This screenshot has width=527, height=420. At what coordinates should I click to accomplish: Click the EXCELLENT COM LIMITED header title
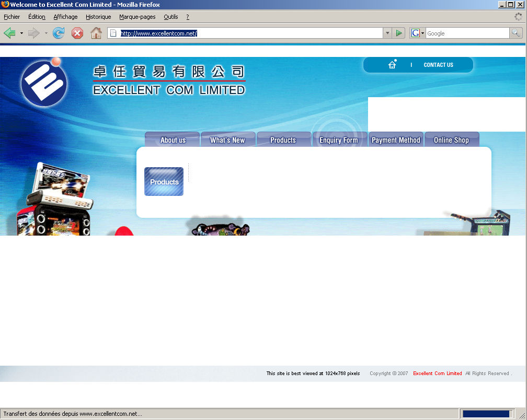pyautogui.click(x=169, y=90)
